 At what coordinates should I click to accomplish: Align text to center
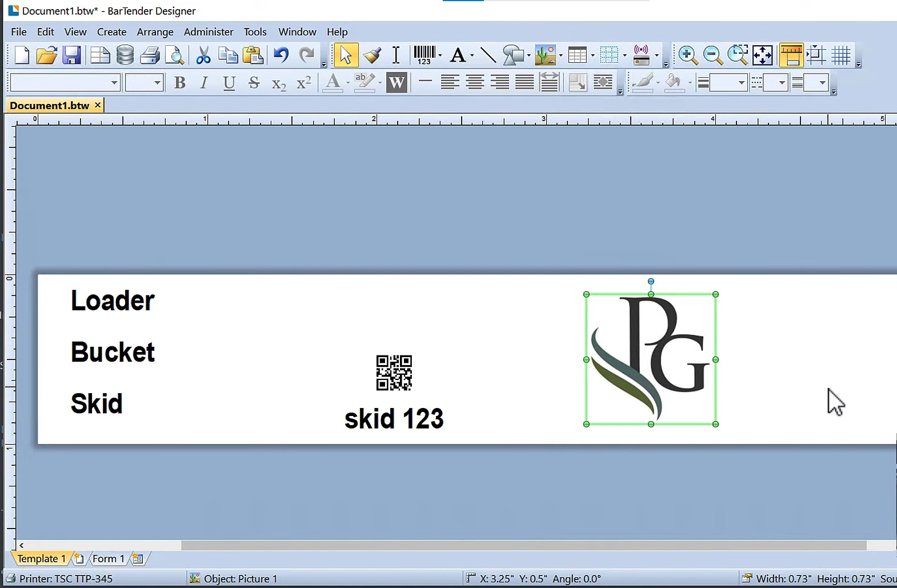pyautogui.click(x=475, y=83)
